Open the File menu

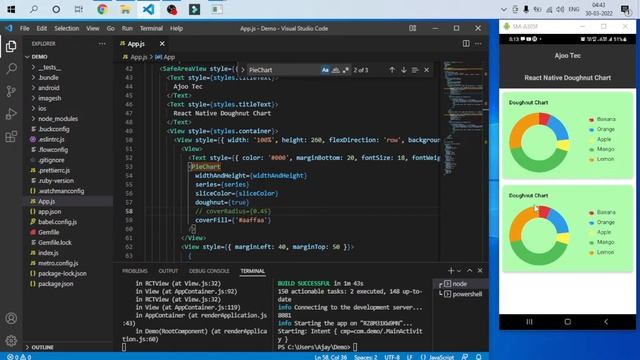(24, 28)
